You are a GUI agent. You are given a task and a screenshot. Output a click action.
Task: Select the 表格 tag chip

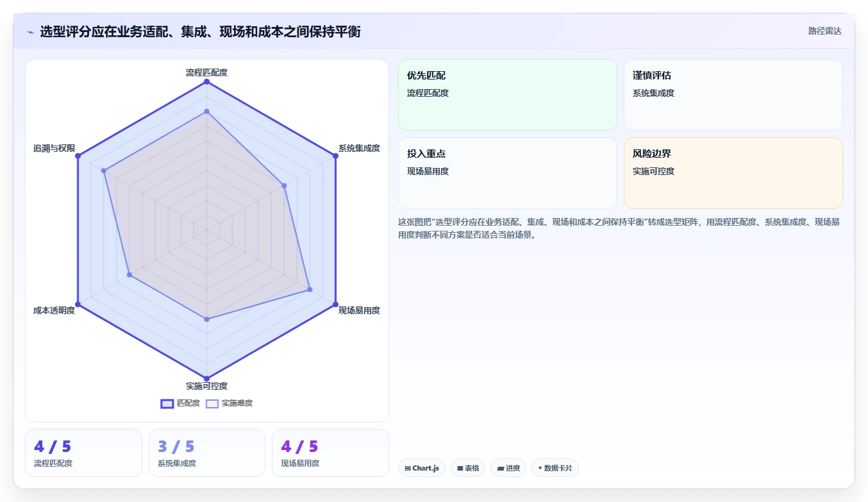click(468, 468)
